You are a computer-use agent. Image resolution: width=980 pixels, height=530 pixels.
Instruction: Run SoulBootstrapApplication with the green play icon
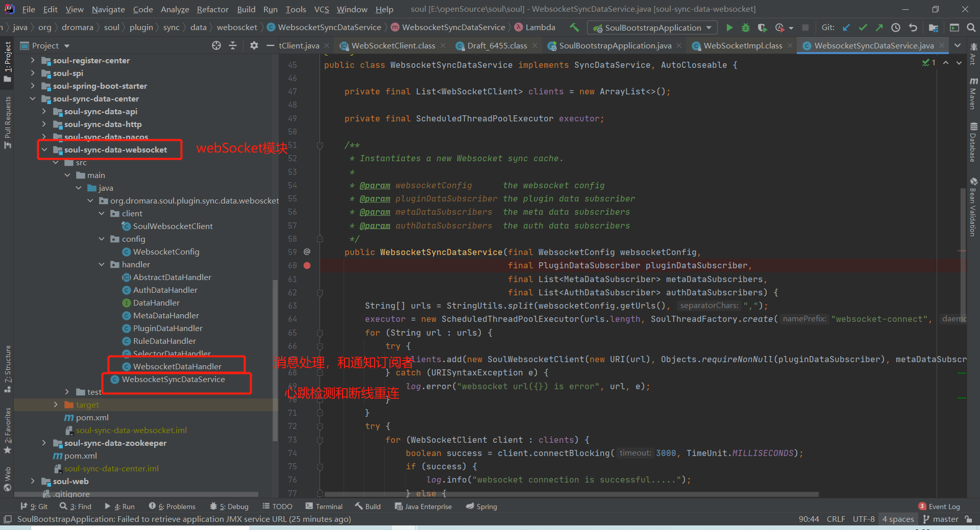tap(729, 28)
